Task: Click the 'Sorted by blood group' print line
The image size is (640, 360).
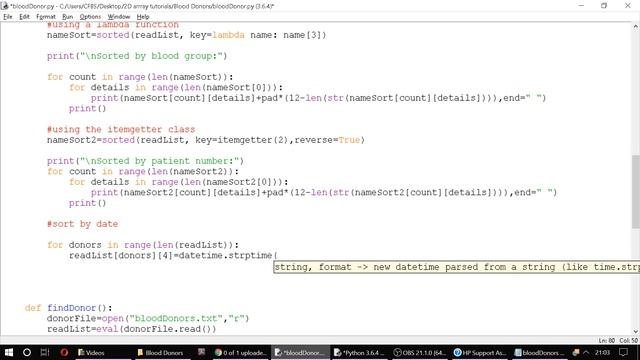Action: (137, 56)
